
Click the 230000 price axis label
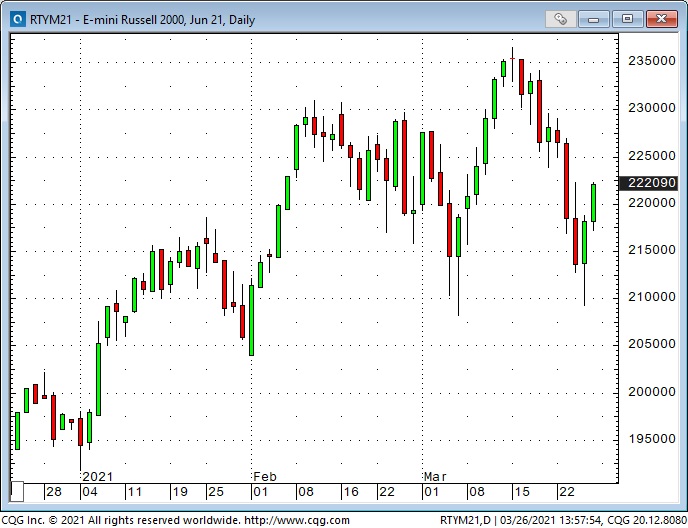(x=652, y=108)
